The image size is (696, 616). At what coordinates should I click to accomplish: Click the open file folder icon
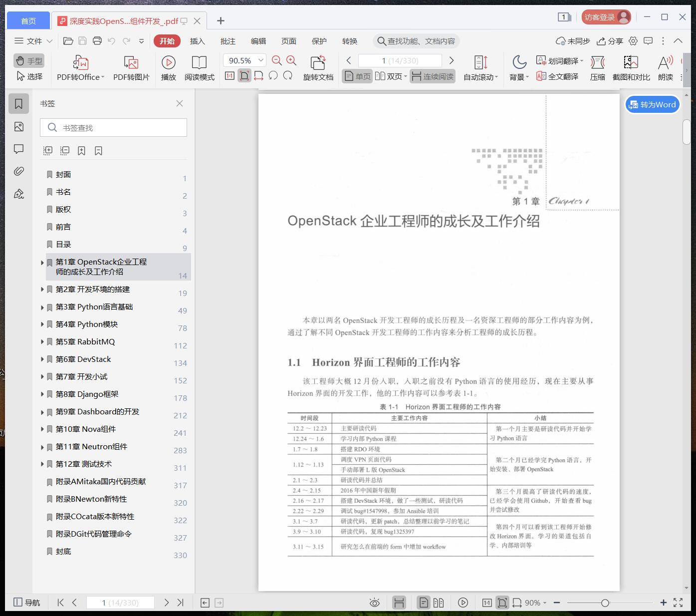point(68,41)
